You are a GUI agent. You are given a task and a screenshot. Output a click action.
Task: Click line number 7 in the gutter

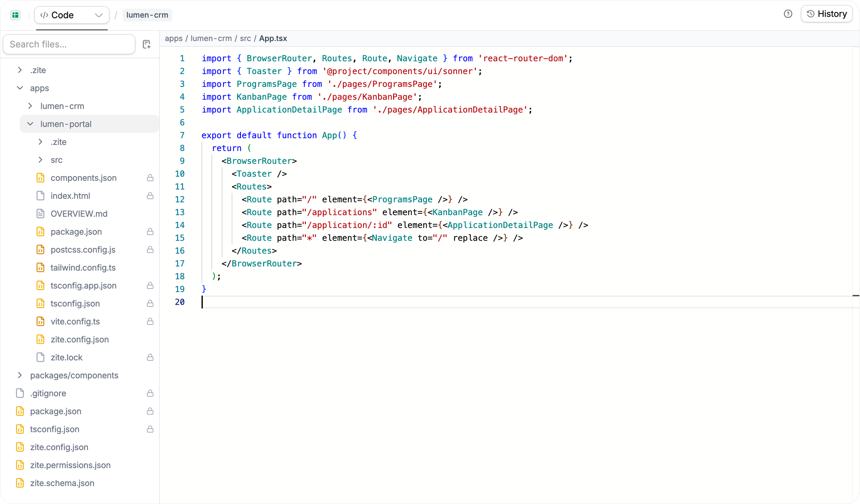tap(182, 135)
